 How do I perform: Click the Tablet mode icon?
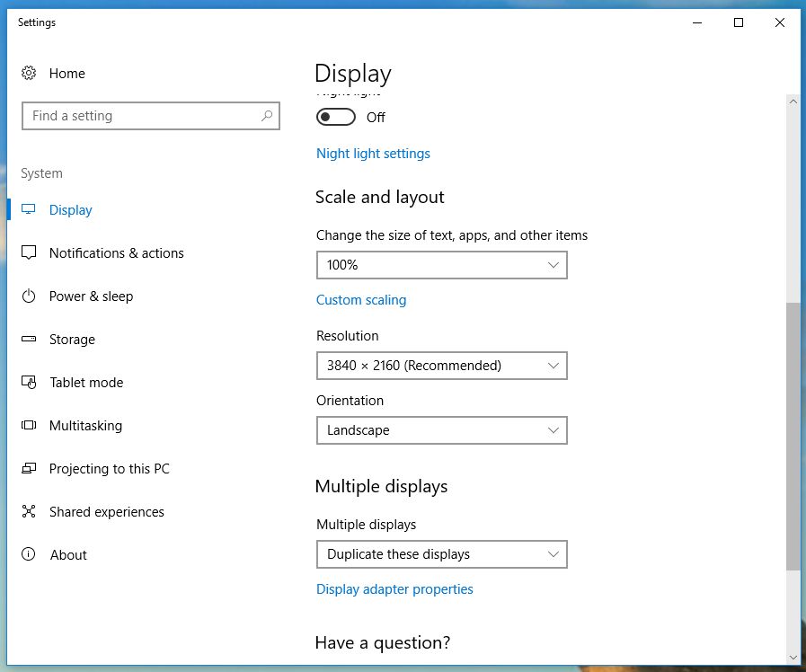(x=28, y=382)
